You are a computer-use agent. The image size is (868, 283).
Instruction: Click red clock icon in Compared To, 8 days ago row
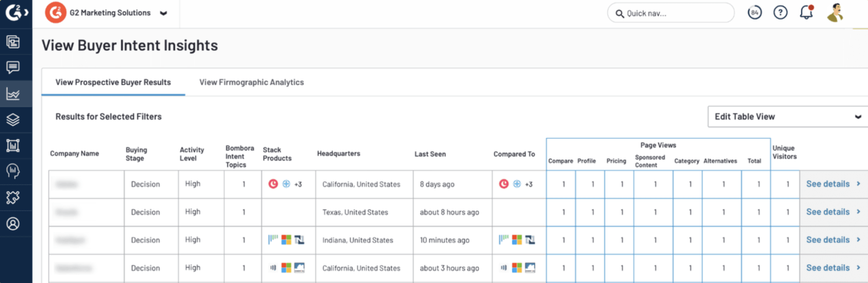[x=504, y=184]
